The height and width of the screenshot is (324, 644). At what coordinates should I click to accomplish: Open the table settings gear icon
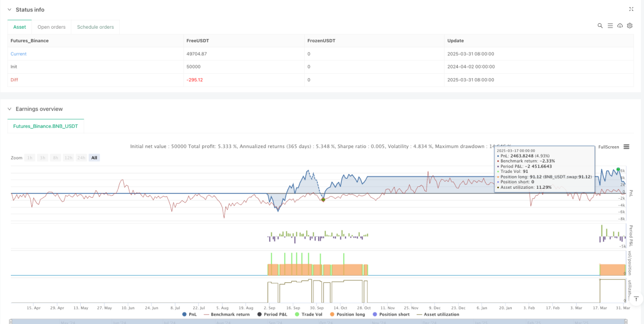pos(630,26)
